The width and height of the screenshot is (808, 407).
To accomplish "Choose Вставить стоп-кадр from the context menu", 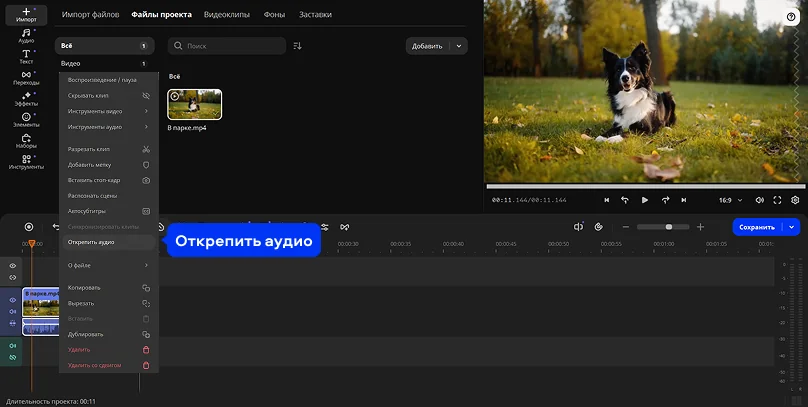I will 108,180.
